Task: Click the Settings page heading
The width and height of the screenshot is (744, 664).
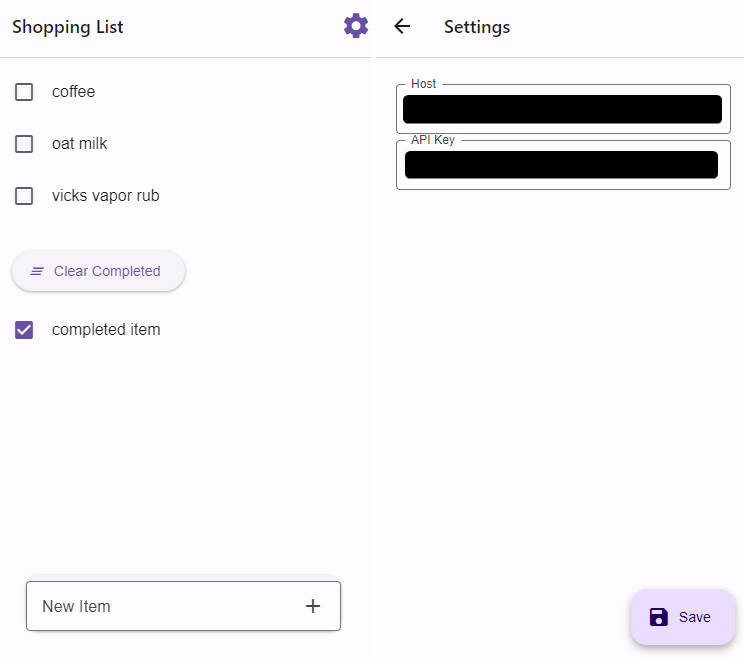Action: point(477,27)
